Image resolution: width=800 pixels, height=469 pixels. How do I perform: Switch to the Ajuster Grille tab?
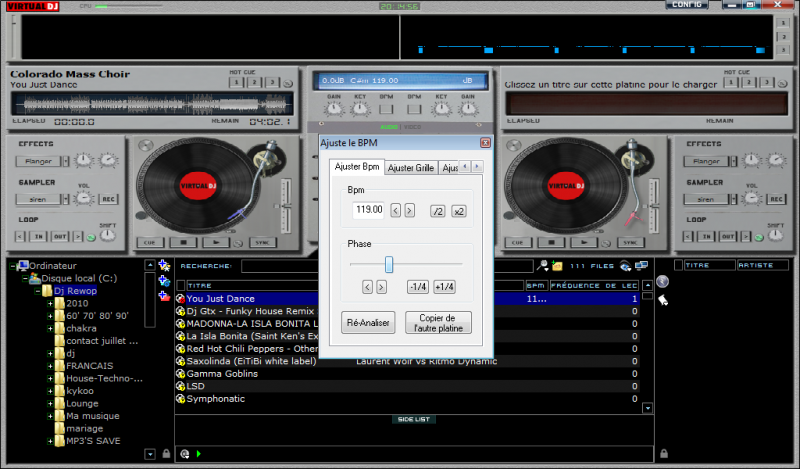click(x=411, y=168)
